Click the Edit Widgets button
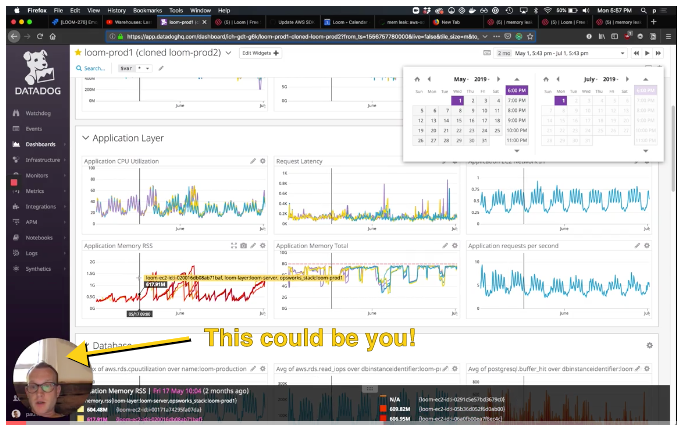 pos(260,53)
